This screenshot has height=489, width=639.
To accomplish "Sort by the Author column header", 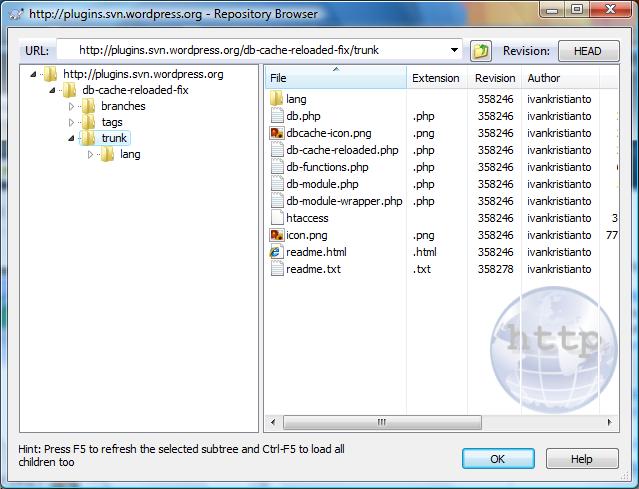I will click(x=560, y=78).
